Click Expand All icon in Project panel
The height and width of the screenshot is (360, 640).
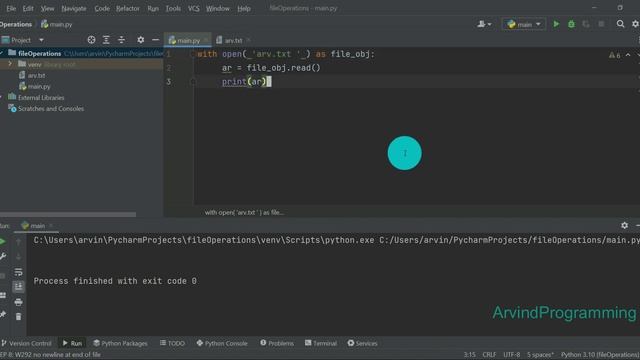click(x=106, y=40)
